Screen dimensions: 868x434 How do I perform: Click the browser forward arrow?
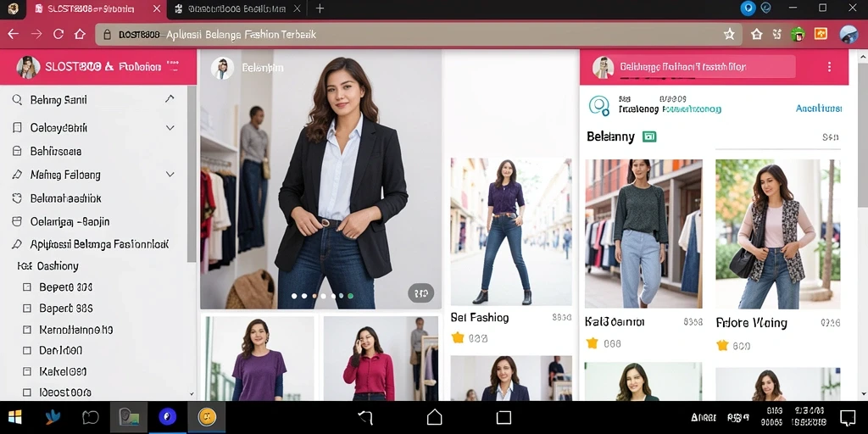[36, 34]
